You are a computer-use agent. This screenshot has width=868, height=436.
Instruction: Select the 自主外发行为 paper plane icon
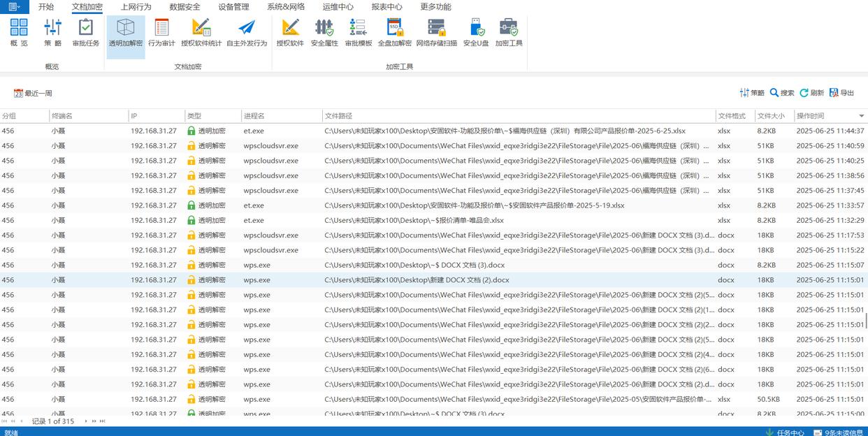(x=247, y=33)
